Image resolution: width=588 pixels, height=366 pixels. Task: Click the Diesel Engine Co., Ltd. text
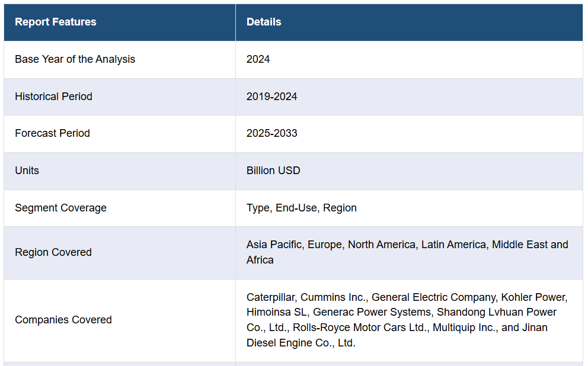[x=301, y=343]
